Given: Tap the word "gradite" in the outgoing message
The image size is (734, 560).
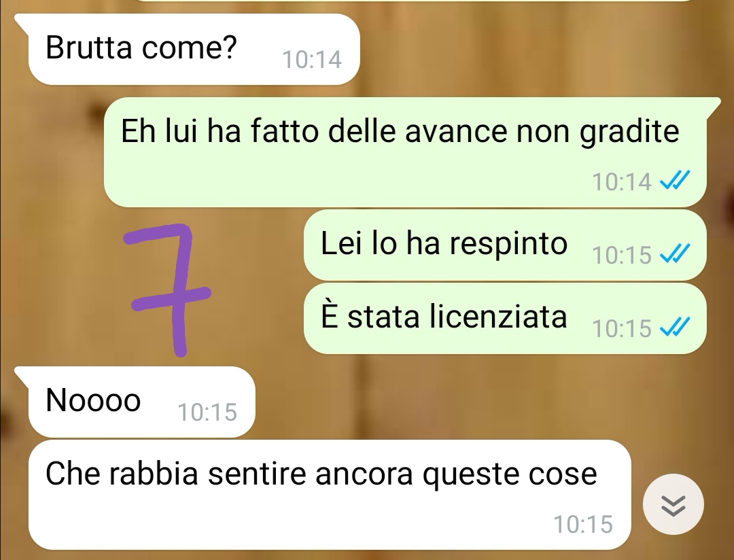Looking at the screenshot, I should (x=629, y=133).
